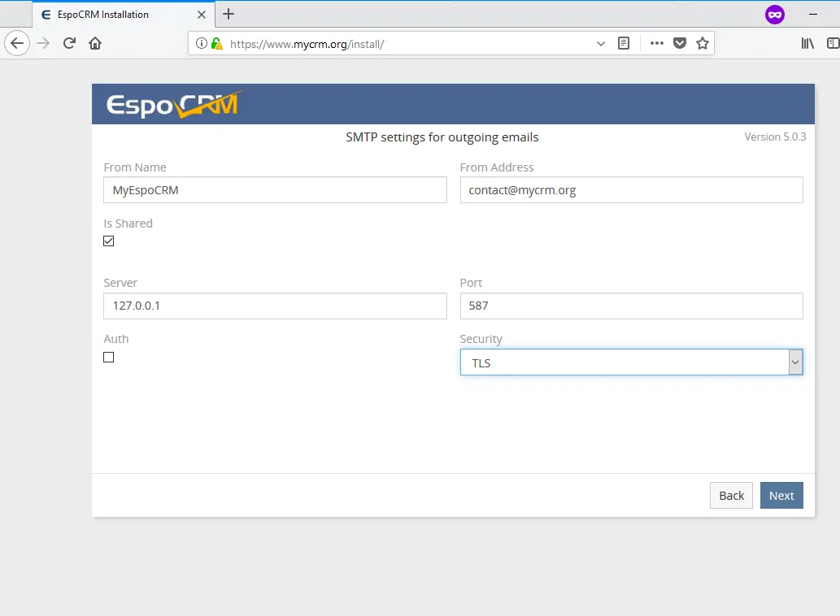The height and width of the screenshot is (616, 840).
Task: Click the private browsing mask icon
Action: pyautogui.click(x=775, y=15)
